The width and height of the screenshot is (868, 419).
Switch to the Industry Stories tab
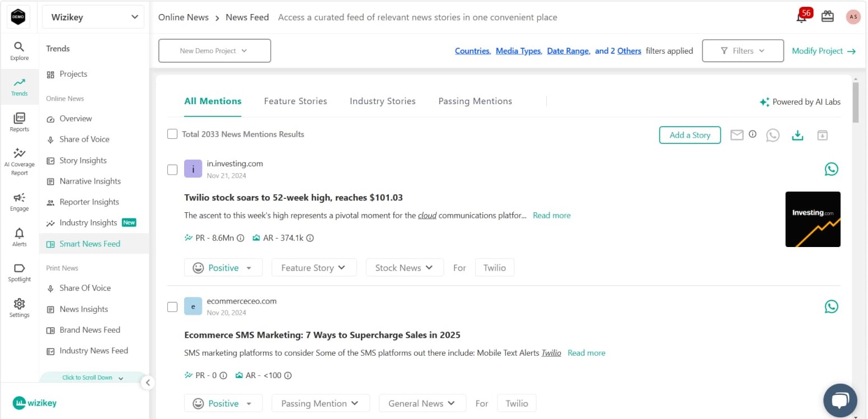coord(383,101)
